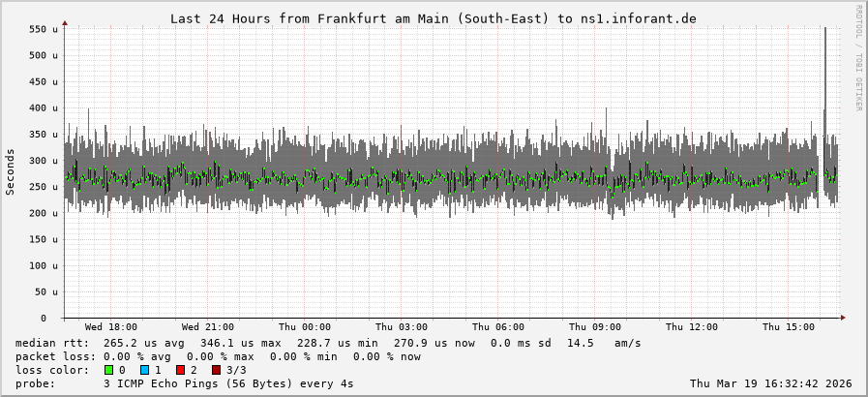Click the graph title mentioning ns1.inforant.de
868x397 pixels.
pyautogui.click(x=433, y=18)
